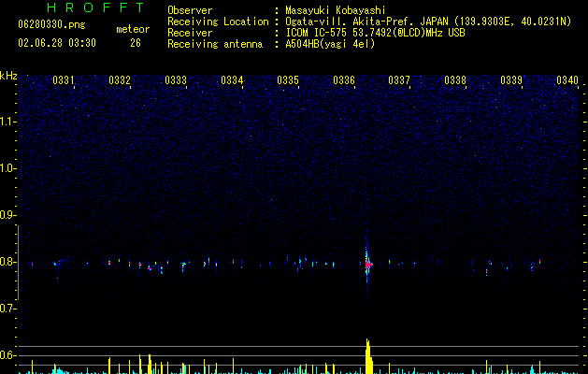The image size is (588, 374).
Task: Click the Receiver label
Action: [190, 33]
